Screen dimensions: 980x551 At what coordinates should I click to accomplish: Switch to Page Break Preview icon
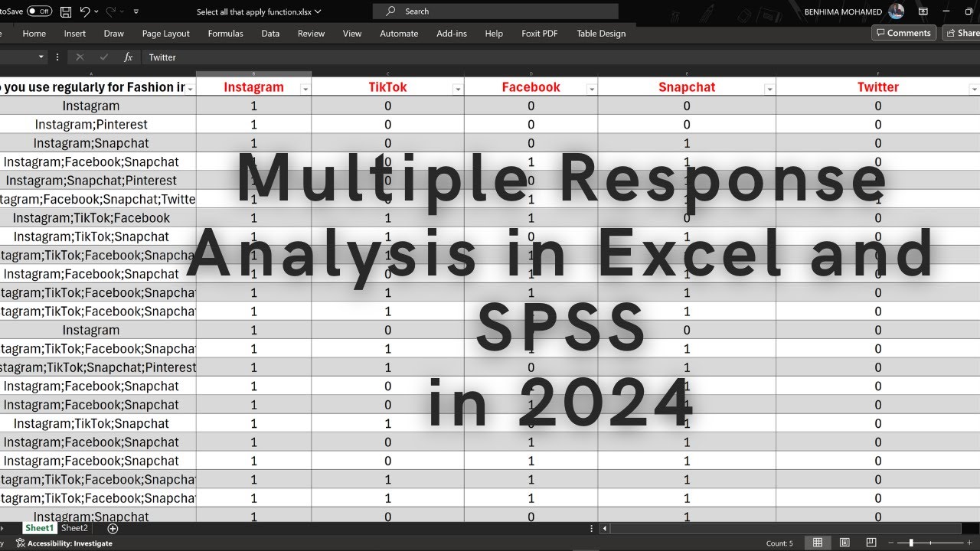pyautogui.click(x=871, y=543)
